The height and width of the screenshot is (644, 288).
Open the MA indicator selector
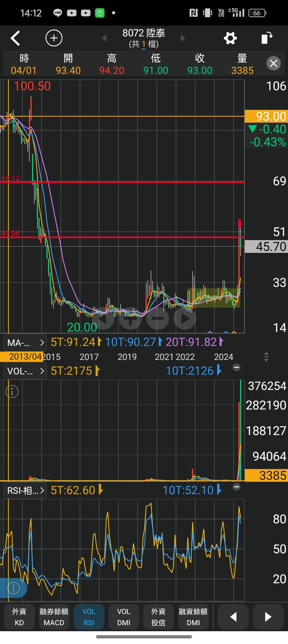(x=25, y=342)
